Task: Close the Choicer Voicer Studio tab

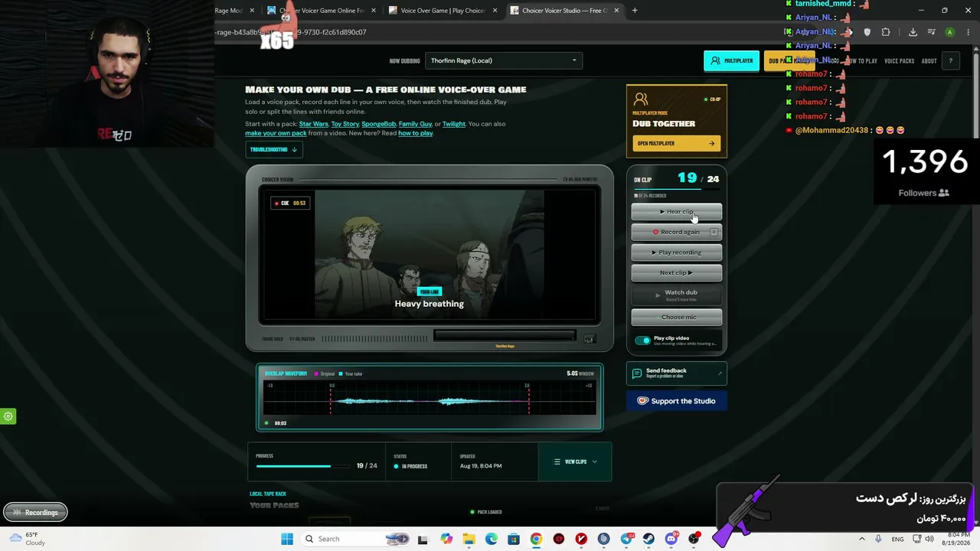Action: point(616,11)
